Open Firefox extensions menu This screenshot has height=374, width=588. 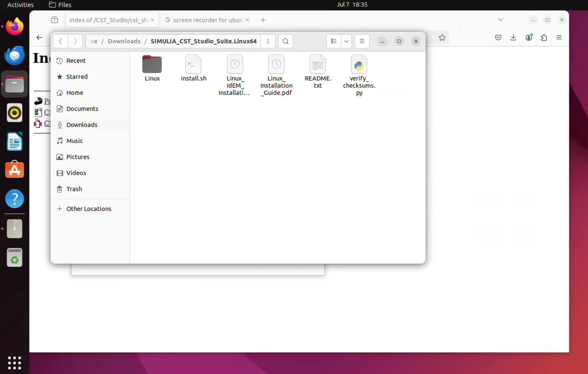tap(544, 38)
